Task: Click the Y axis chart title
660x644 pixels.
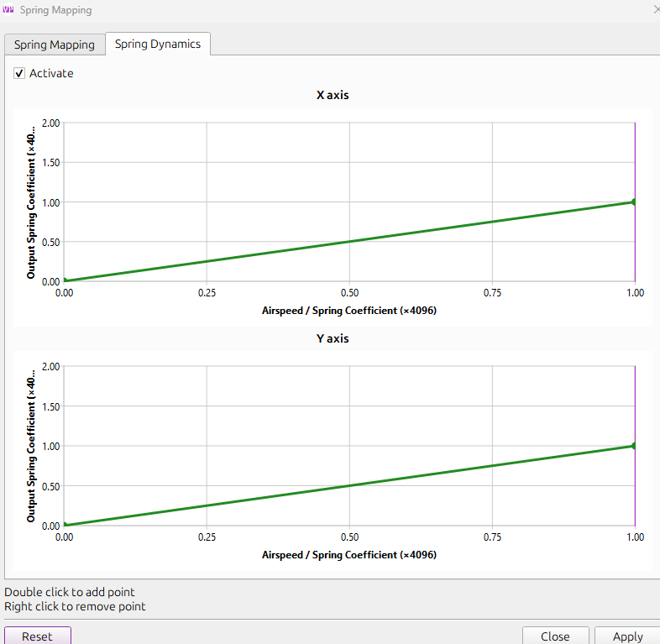Action: (x=333, y=338)
